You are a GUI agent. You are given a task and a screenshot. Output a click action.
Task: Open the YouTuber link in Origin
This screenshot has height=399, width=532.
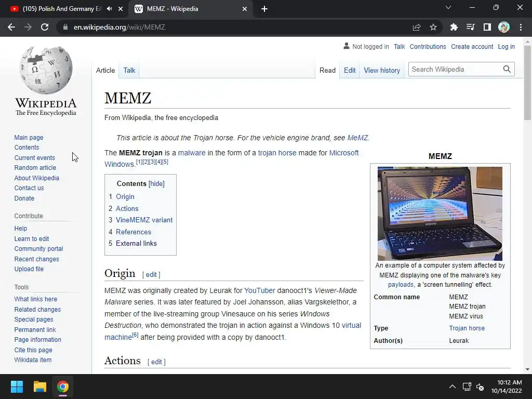coord(260,290)
